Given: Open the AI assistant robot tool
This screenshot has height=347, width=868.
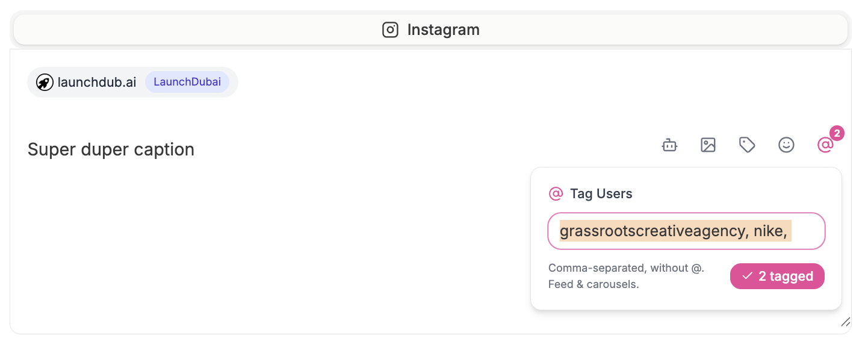Looking at the screenshot, I should [669, 145].
